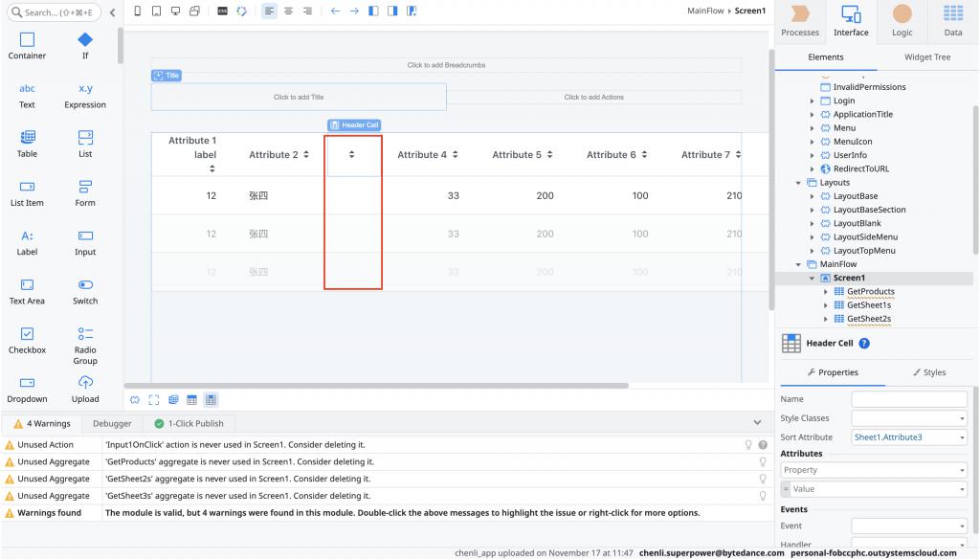Expand the Login tree node
This screenshot has width=980, height=560.
tap(812, 101)
